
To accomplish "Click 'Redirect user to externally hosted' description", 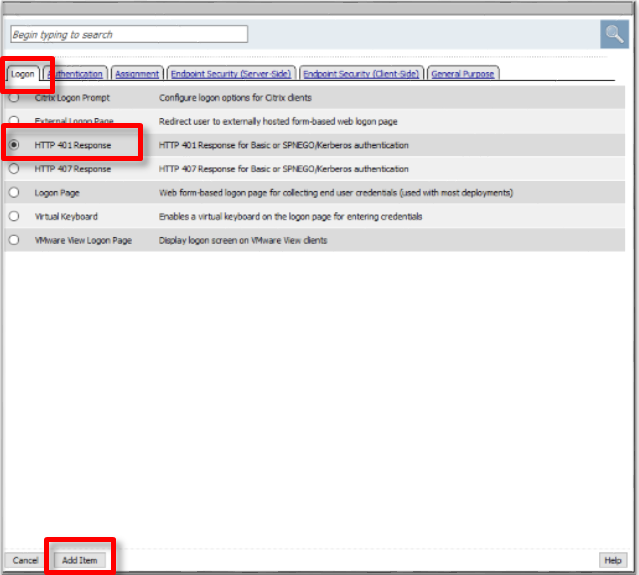I will 278,121.
